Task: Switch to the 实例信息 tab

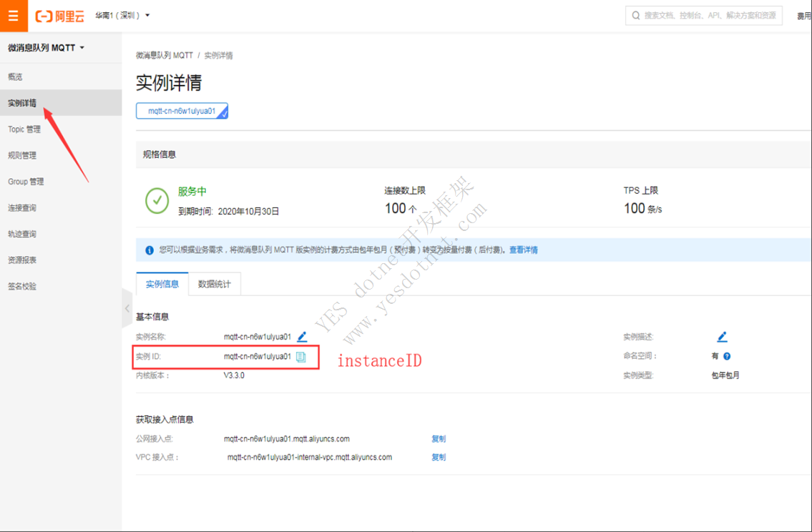Action: click(162, 284)
